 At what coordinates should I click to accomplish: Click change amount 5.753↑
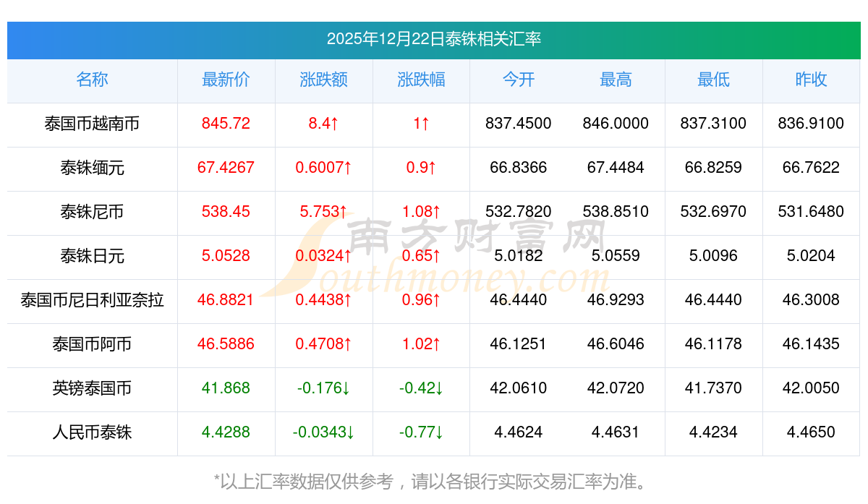323,213
